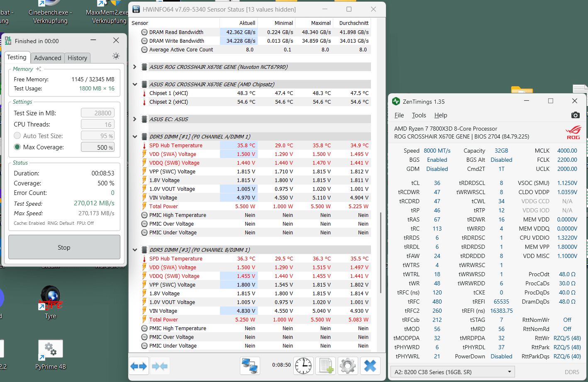Click the Test Speed 270,012 MB/s value
Image resolution: width=588 pixels, height=382 pixels.
(94, 203)
